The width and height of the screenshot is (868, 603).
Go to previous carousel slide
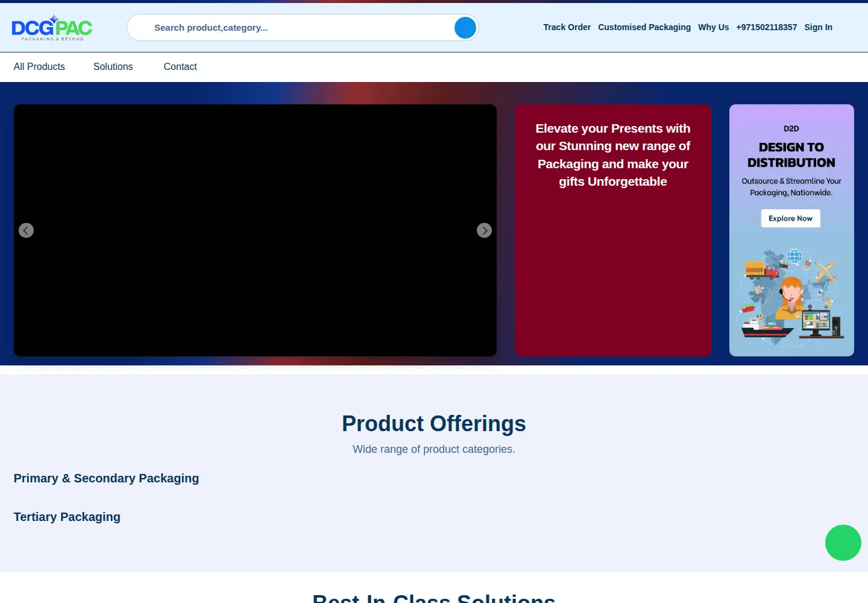26,230
